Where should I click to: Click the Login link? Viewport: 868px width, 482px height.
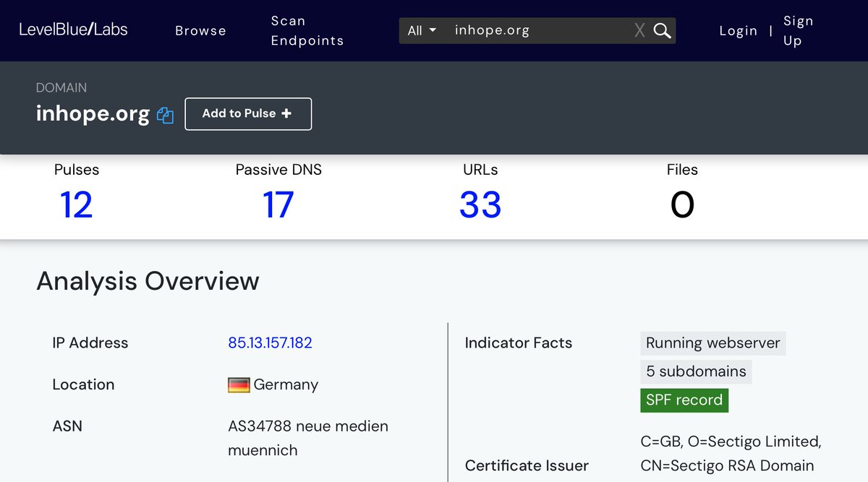pyautogui.click(x=738, y=30)
